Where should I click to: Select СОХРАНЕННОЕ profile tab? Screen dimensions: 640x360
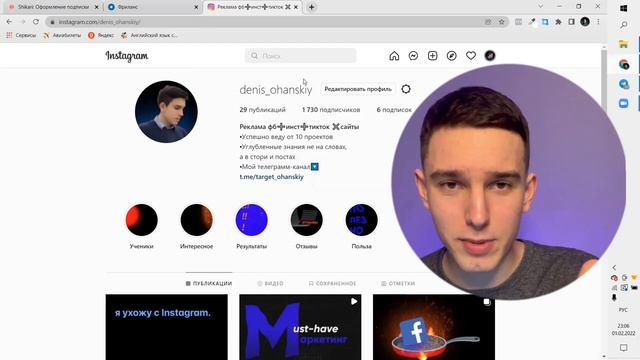(x=332, y=283)
